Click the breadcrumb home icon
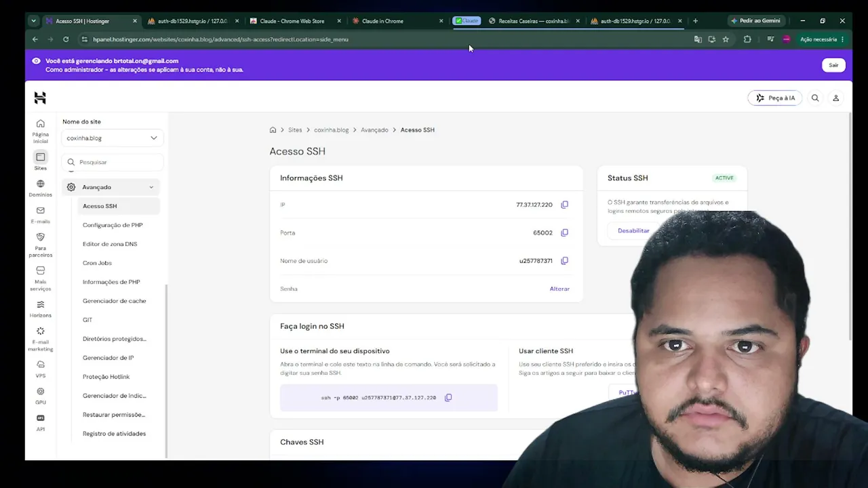 (x=273, y=129)
